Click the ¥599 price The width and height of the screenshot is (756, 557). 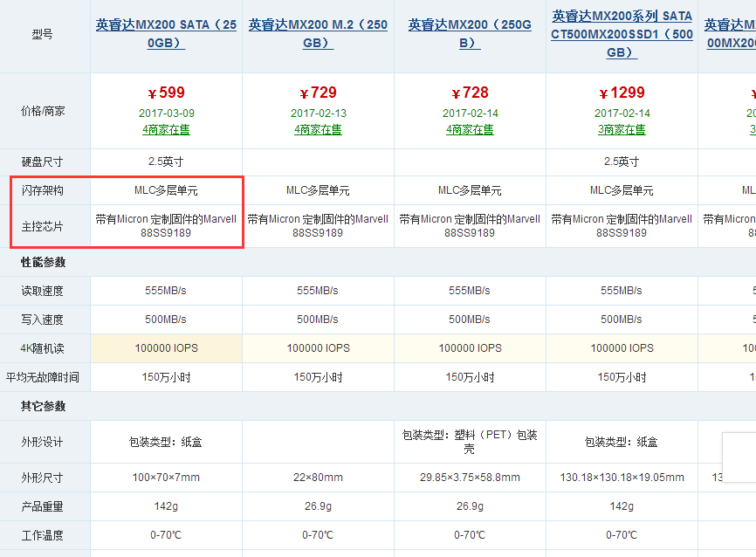pyautogui.click(x=166, y=93)
